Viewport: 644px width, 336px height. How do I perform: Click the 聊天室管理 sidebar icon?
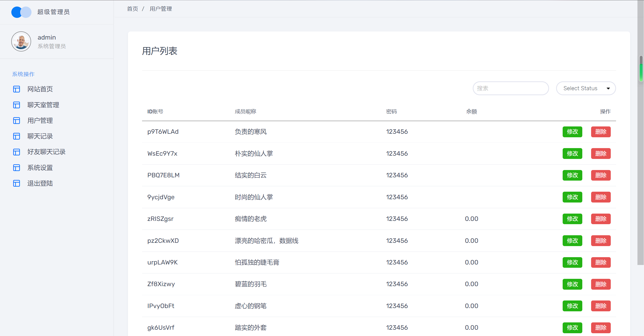click(x=16, y=104)
